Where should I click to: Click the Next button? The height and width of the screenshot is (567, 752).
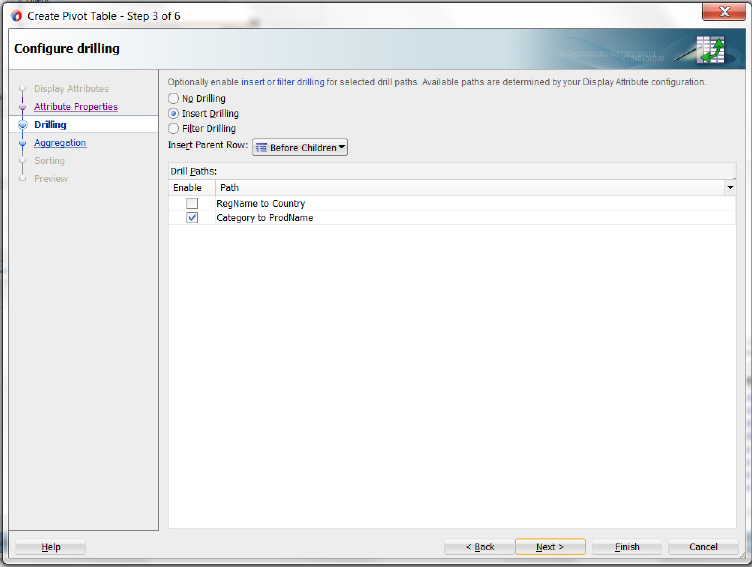tap(550, 547)
